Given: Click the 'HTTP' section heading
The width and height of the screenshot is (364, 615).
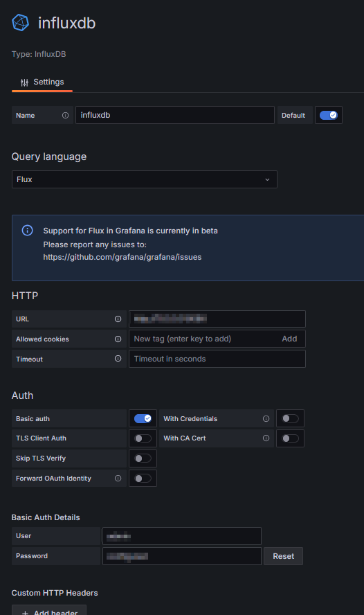Looking at the screenshot, I should click(x=25, y=295).
